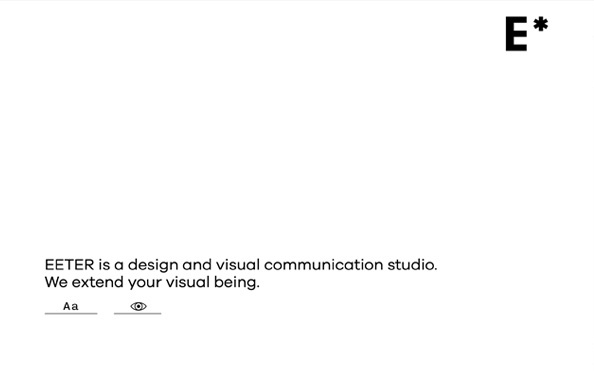The width and height of the screenshot is (594, 371).
Task: Click the word "extend" in the tagline
Action: coord(97,282)
